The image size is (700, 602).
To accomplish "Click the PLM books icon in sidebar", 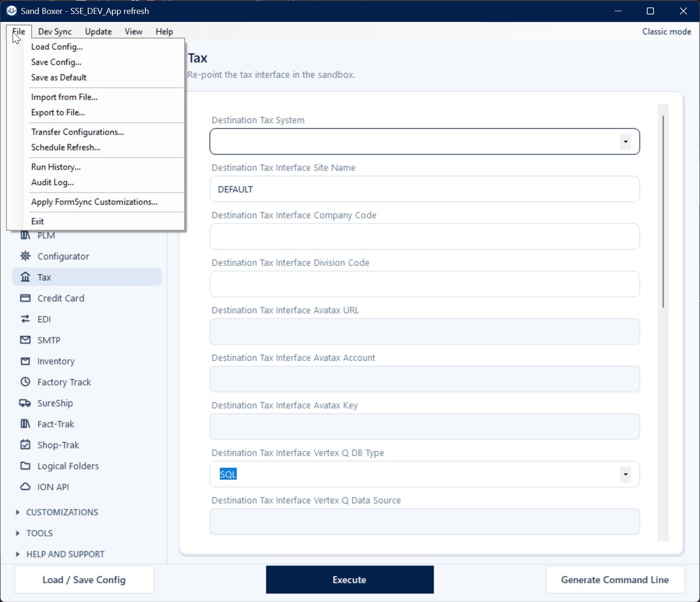I will (x=25, y=235).
